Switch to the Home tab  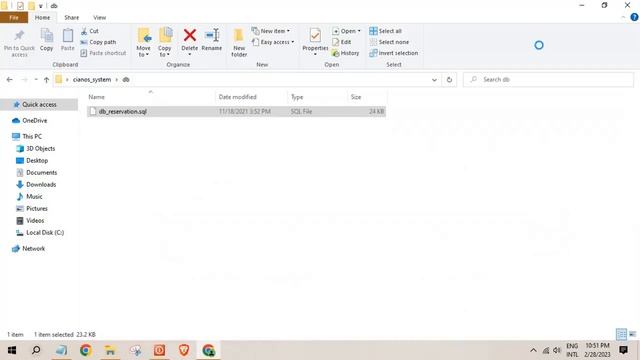(x=42, y=18)
